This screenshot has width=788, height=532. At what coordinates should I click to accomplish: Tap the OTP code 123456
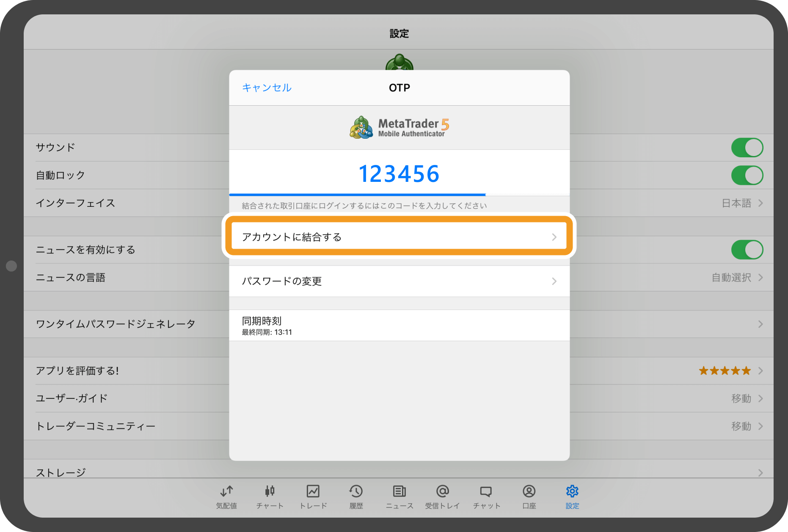tap(399, 174)
